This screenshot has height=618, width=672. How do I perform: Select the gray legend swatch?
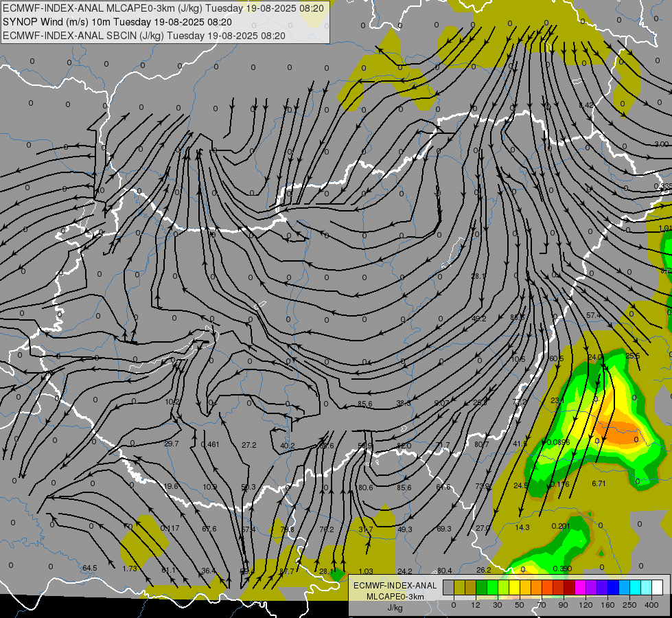pyautogui.click(x=448, y=588)
